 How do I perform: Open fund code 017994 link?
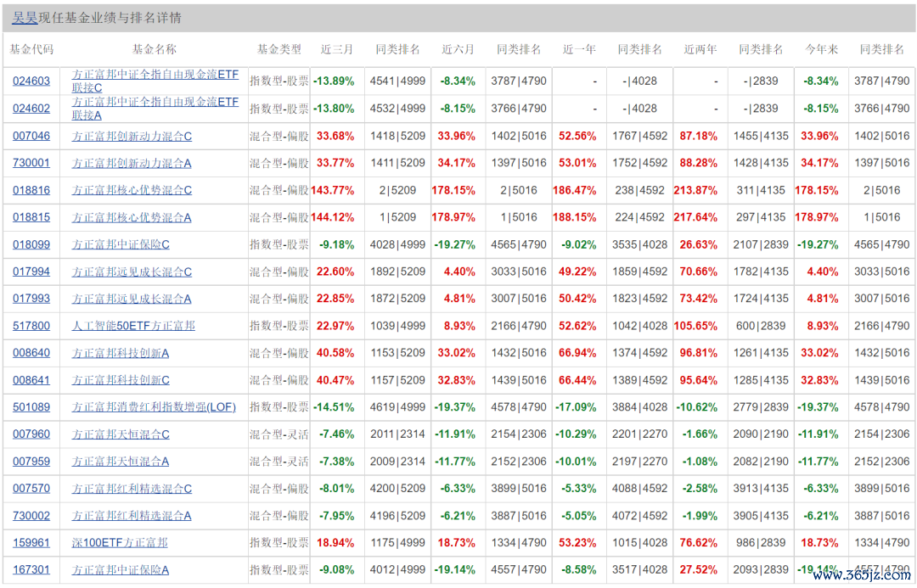point(31,272)
